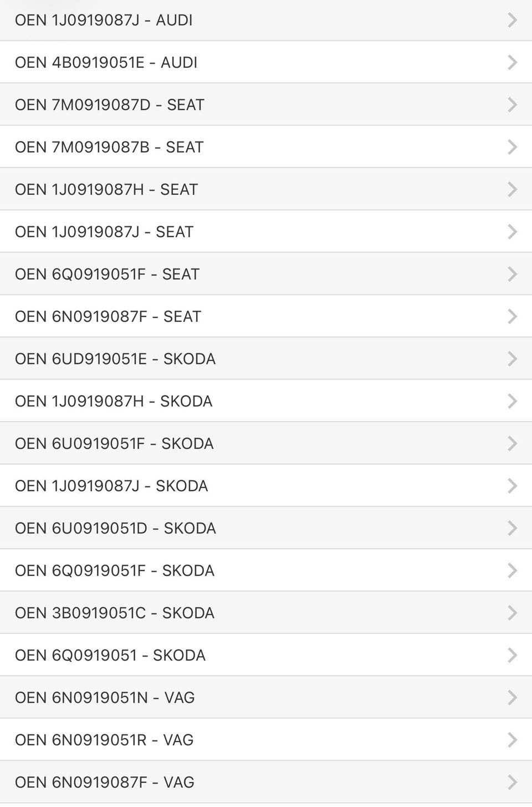The height and width of the screenshot is (807, 532).
Task: Tap chevron beside 6N0919051N - VAG
Action: click(x=512, y=698)
